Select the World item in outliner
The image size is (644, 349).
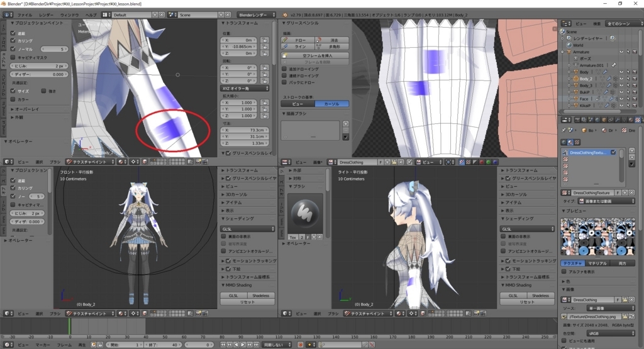(578, 45)
